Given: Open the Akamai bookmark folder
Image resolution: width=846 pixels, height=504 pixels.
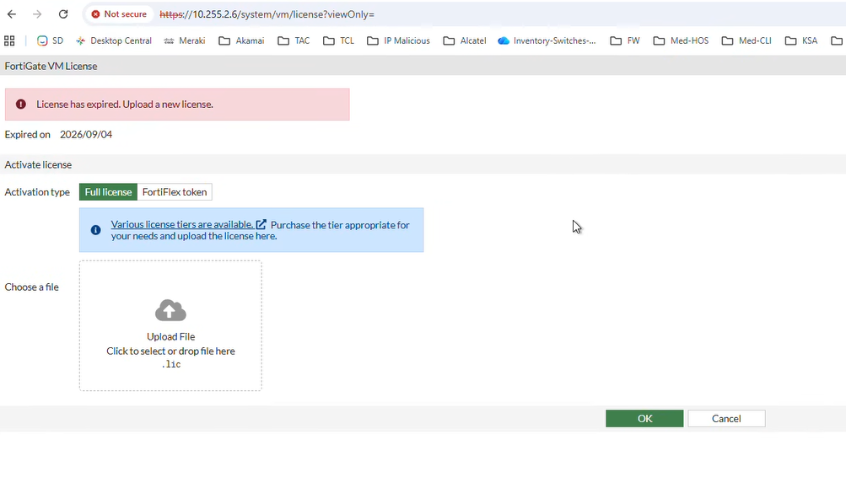Looking at the screenshot, I should [x=242, y=40].
